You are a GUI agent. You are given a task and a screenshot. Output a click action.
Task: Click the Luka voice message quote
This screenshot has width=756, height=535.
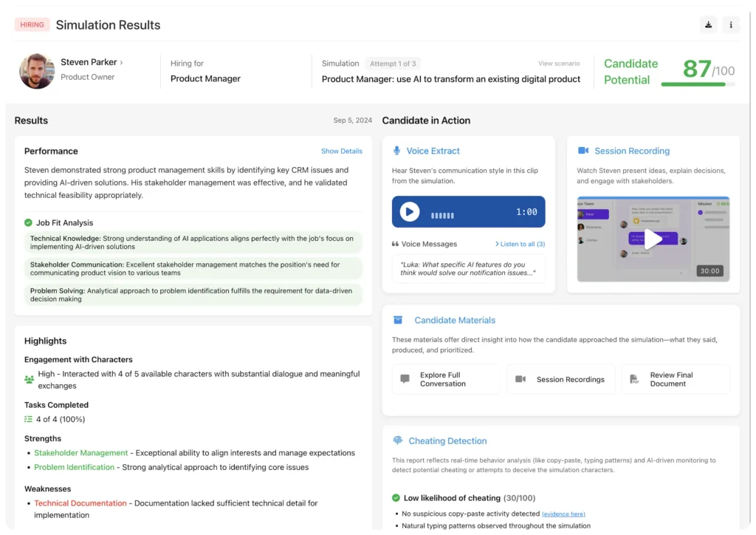coord(468,269)
